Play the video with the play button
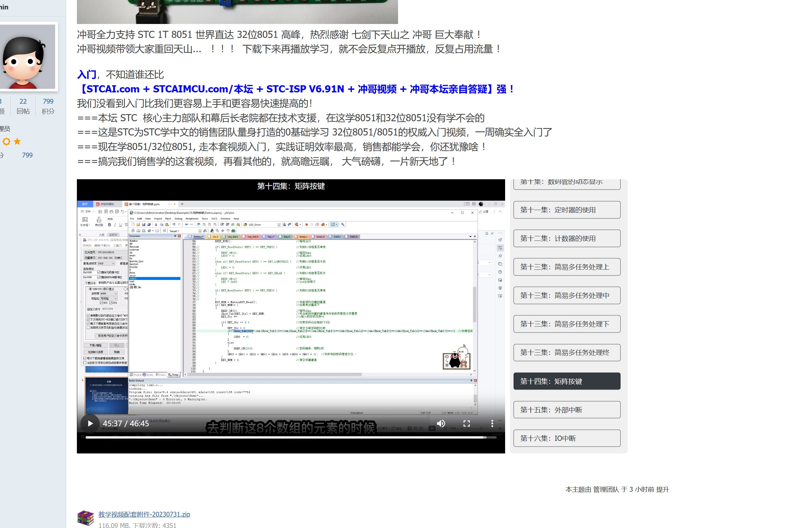 tap(90, 423)
